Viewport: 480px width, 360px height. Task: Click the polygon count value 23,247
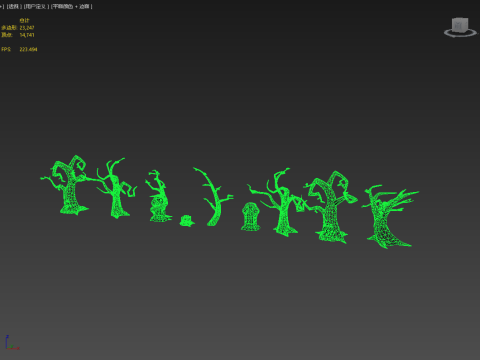(27, 28)
